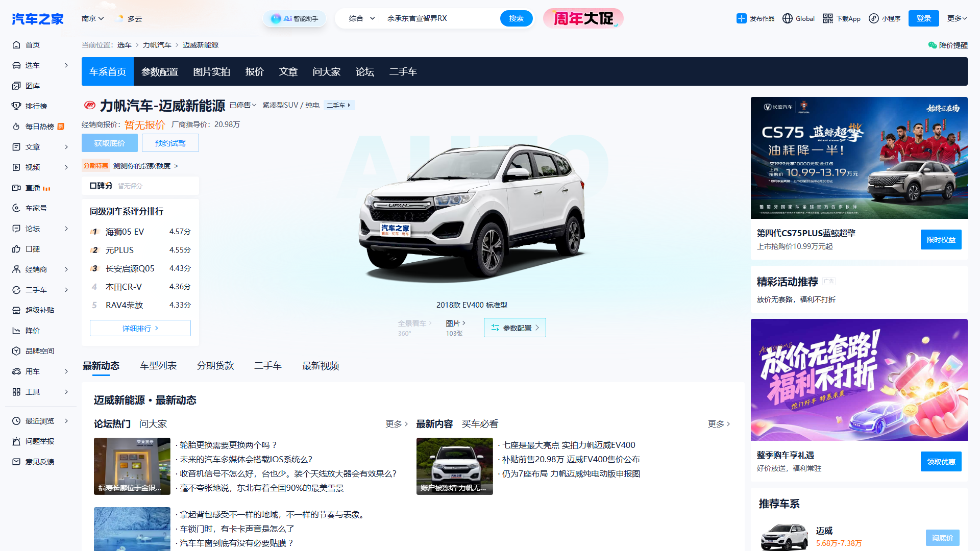980x551 pixels.
Task: Click the 论坛 forum icon in sidebar
Action: [16, 229]
